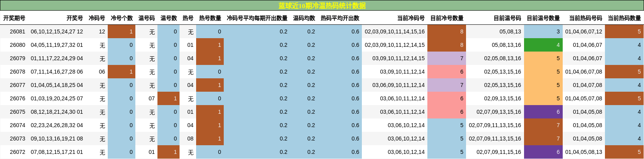Select the 热号数量 column header

click(x=210, y=18)
